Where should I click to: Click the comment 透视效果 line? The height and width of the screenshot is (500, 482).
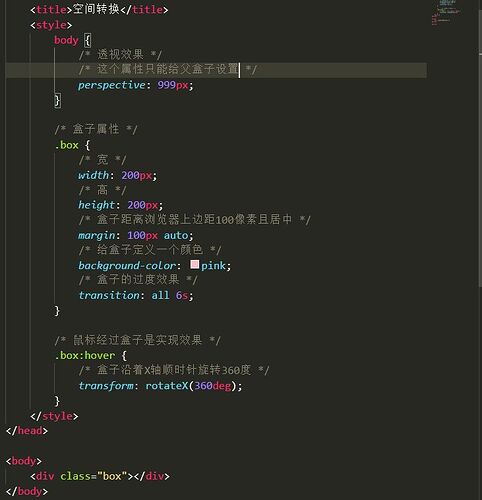tap(120, 54)
